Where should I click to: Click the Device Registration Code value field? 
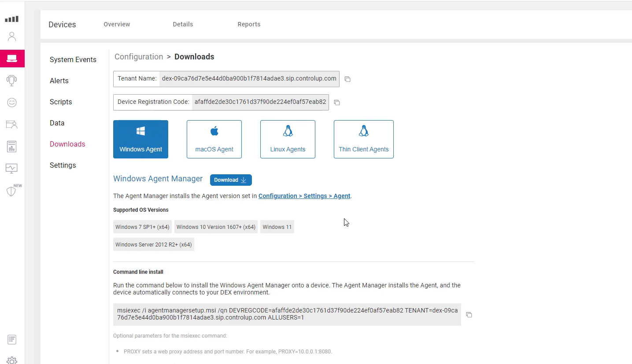pos(260,102)
